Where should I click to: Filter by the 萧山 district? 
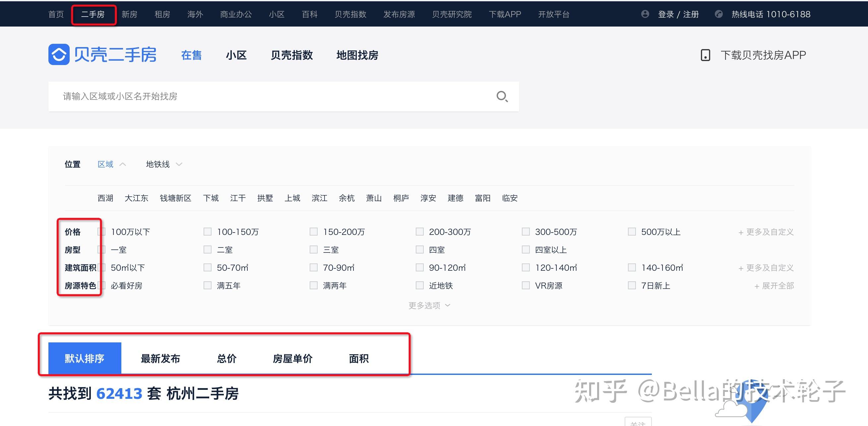pyautogui.click(x=374, y=198)
